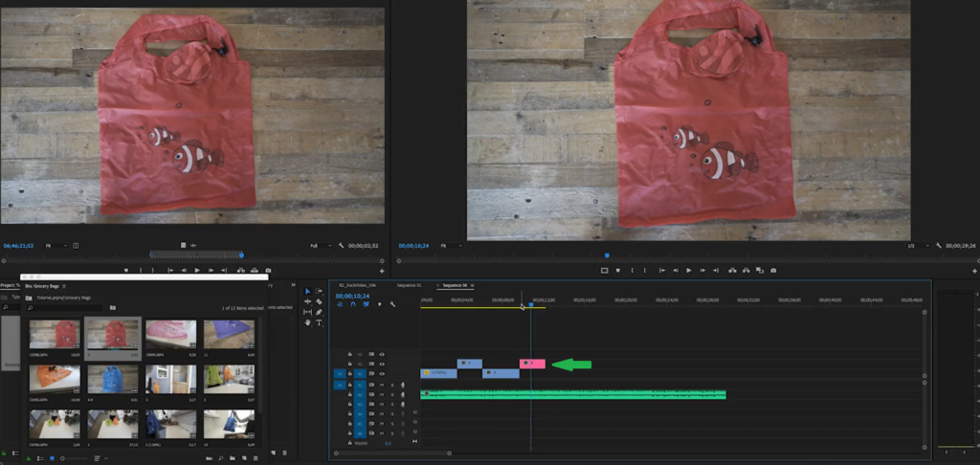Open Sort Icons dropdown in bin
This screenshot has width=980, height=465.
click(x=100, y=458)
